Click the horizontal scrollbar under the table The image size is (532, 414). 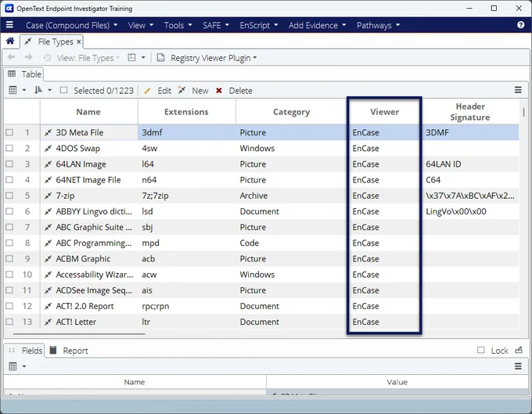[79, 334]
